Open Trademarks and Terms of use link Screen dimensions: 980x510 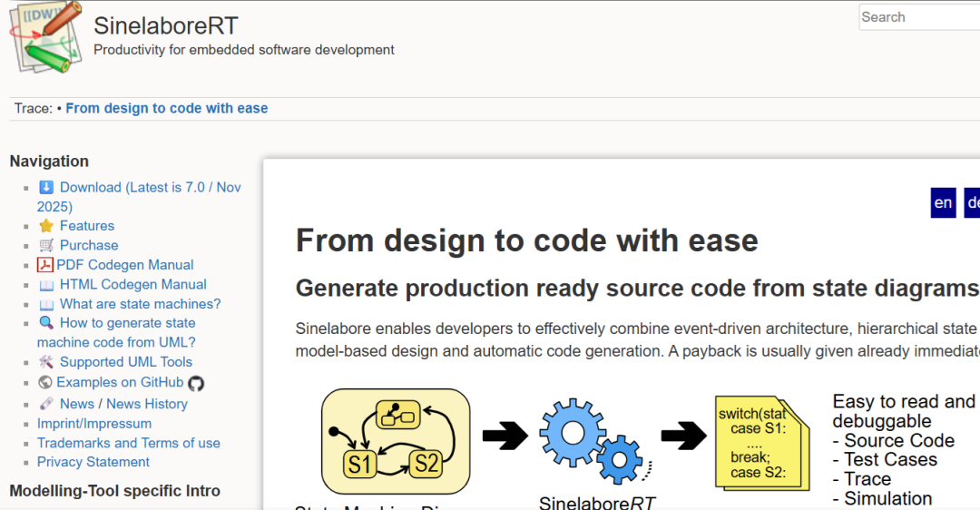pos(129,443)
